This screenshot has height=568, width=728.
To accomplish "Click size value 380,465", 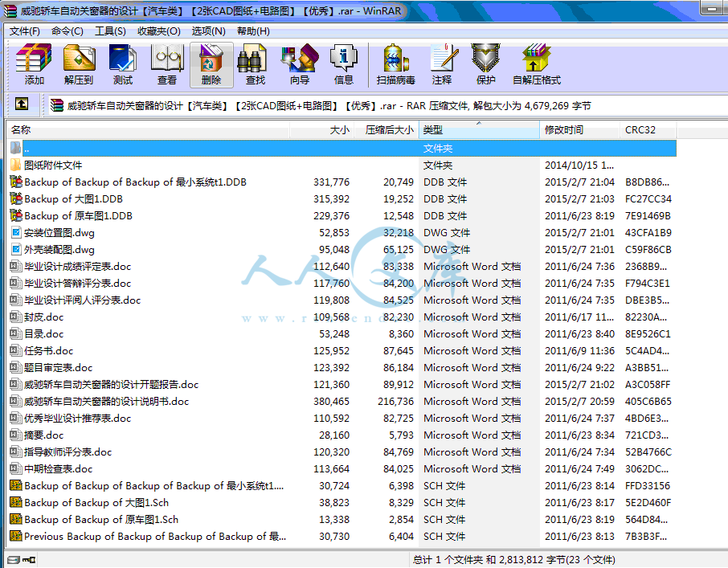I will tap(331, 402).
